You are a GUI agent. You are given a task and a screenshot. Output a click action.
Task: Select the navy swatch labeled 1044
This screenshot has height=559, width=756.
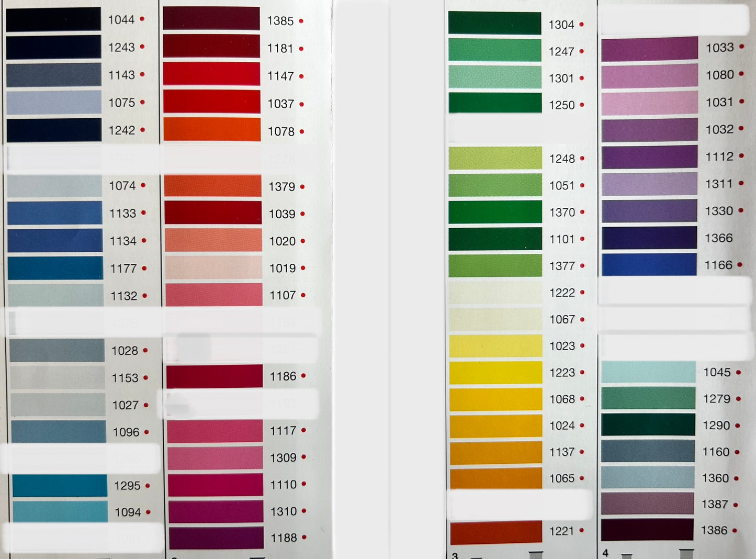(x=53, y=20)
